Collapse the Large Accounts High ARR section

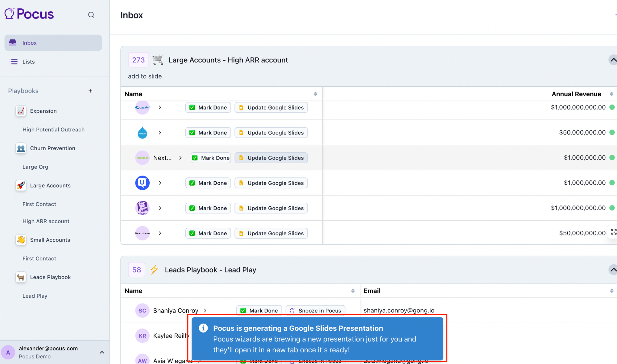coord(613,60)
